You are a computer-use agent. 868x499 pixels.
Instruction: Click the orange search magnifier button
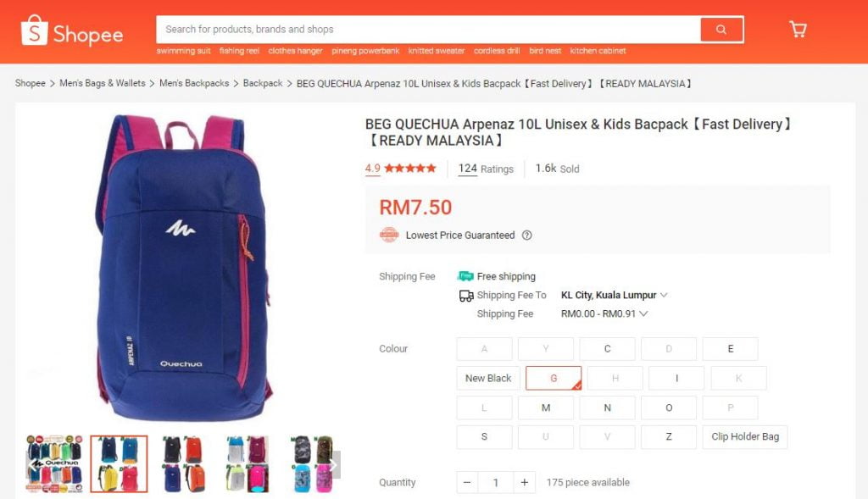point(721,30)
